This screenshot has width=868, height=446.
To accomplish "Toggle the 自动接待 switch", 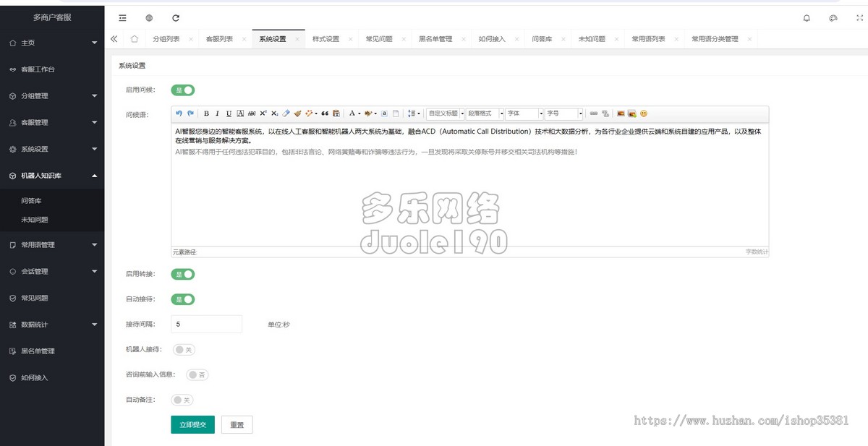I will (x=183, y=299).
